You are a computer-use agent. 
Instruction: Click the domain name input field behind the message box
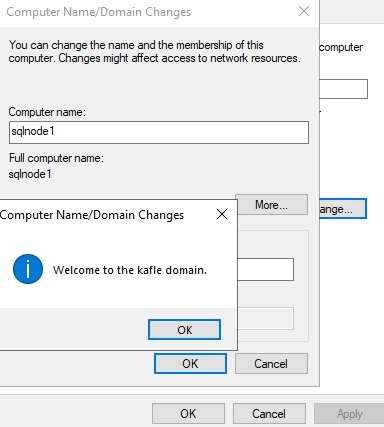(265, 269)
